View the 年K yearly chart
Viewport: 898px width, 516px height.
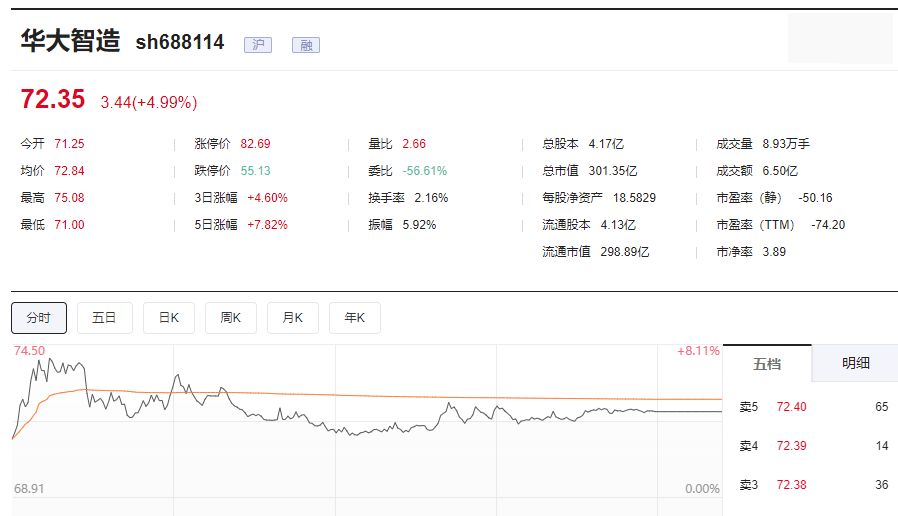pos(355,318)
